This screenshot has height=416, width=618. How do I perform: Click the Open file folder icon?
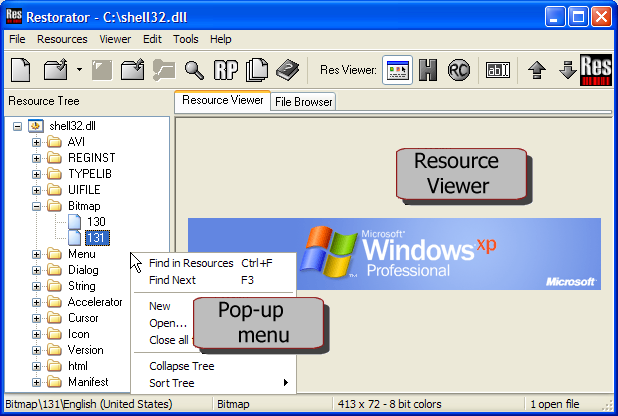point(56,70)
